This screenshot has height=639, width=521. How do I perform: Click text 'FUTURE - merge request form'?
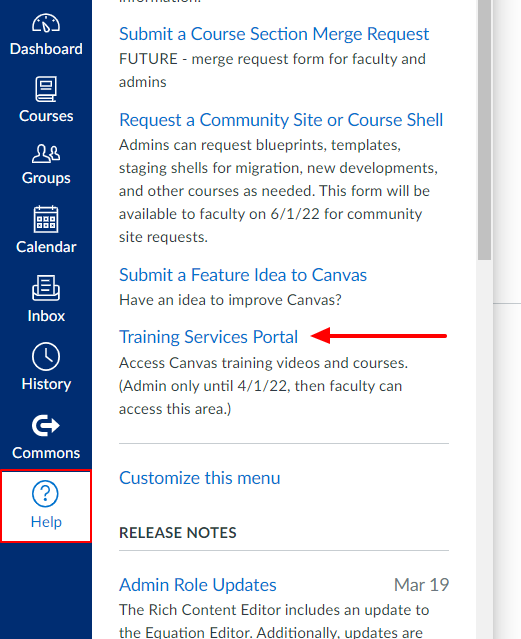(x=222, y=59)
